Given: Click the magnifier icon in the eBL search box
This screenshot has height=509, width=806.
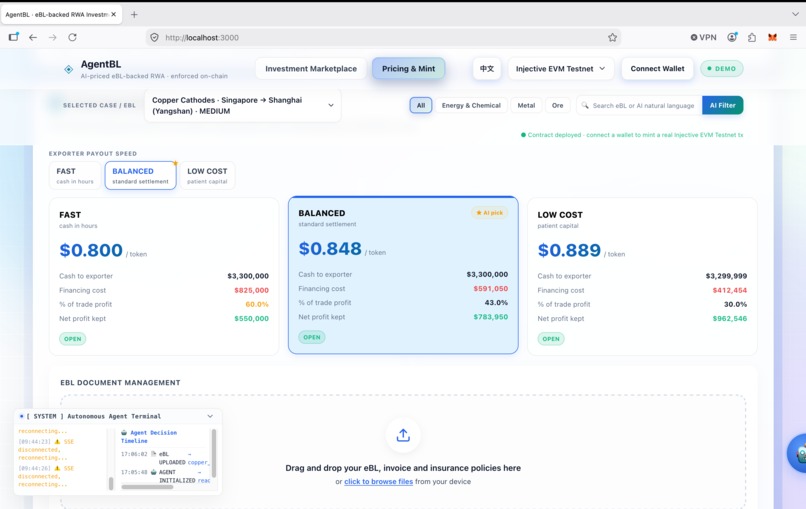Looking at the screenshot, I should (x=585, y=105).
